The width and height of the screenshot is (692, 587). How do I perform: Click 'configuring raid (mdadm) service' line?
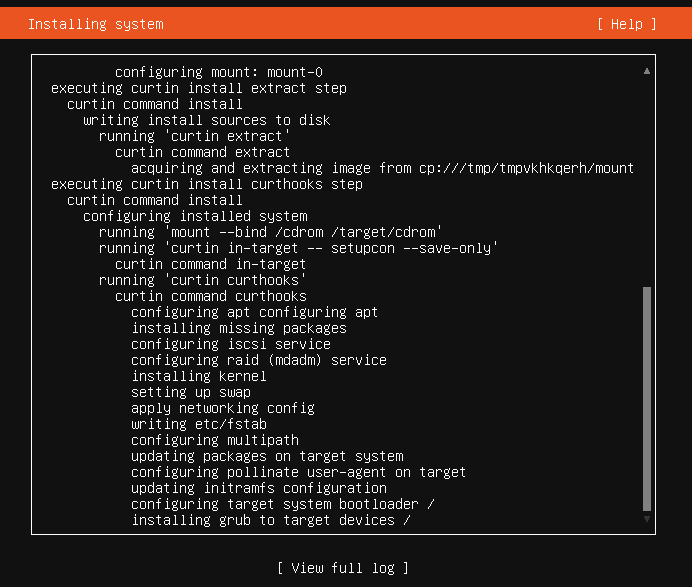coord(259,360)
